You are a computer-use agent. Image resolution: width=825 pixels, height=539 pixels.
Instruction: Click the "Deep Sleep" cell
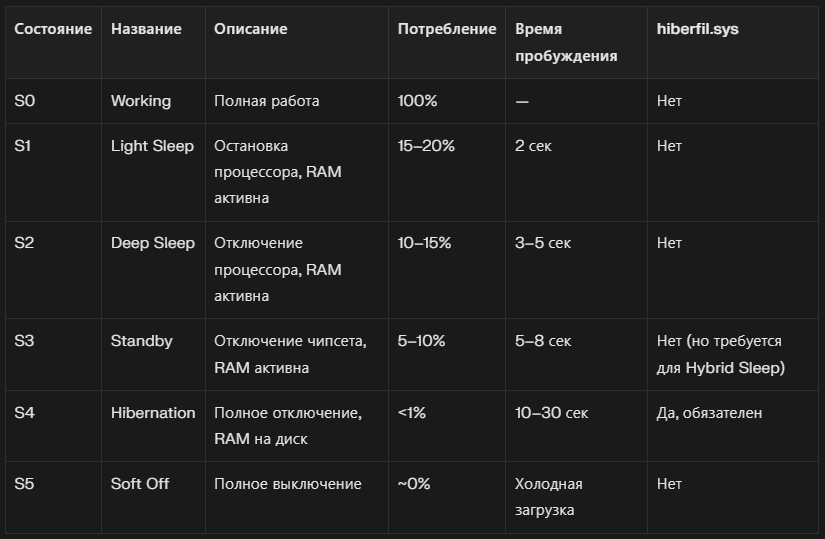[x=153, y=243]
